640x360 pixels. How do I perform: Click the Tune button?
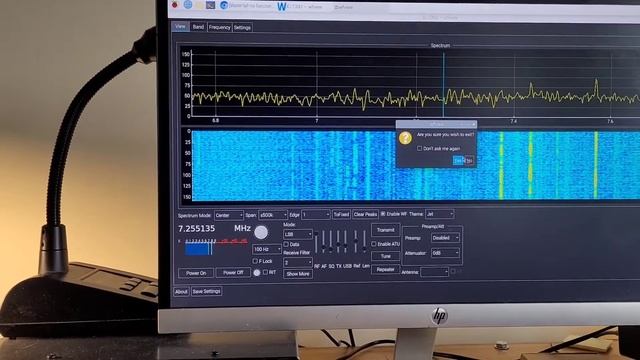(385, 256)
